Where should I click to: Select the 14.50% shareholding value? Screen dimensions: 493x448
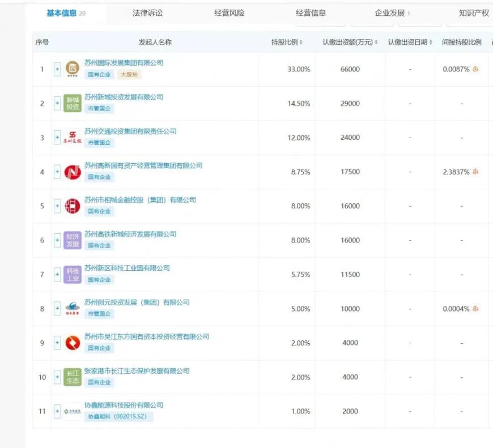tap(299, 103)
